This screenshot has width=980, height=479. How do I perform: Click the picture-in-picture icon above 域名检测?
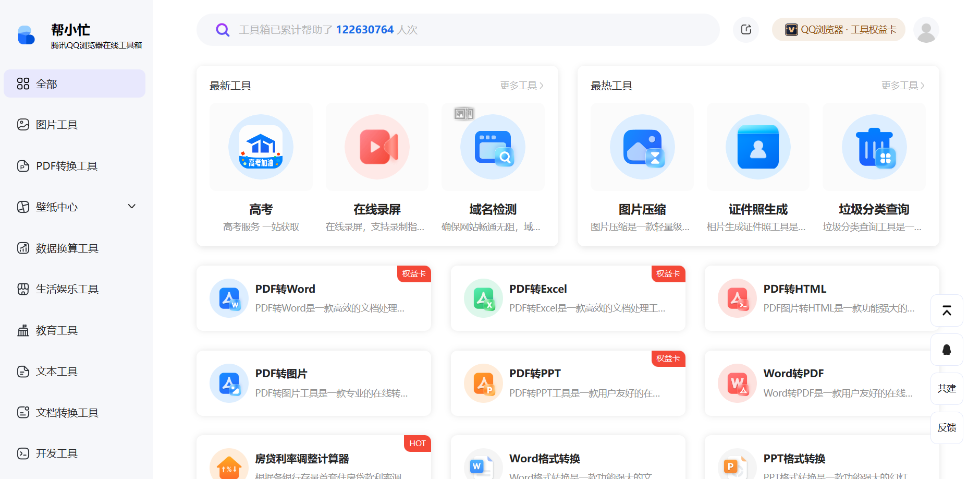click(x=464, y=113)
